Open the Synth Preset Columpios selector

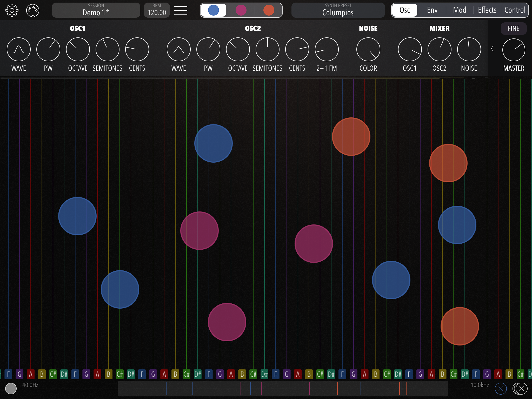tap(338, 10)
